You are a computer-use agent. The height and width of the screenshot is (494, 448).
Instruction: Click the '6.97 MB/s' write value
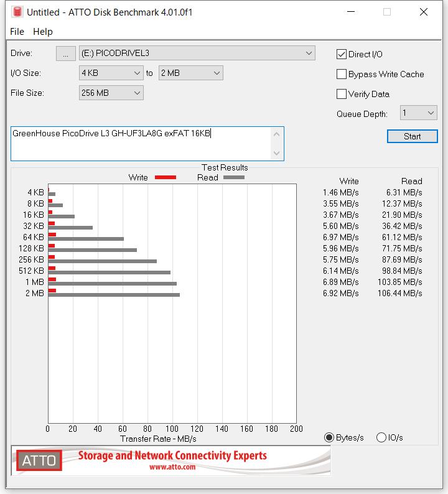pyautogui.click(x=341, y=237)
